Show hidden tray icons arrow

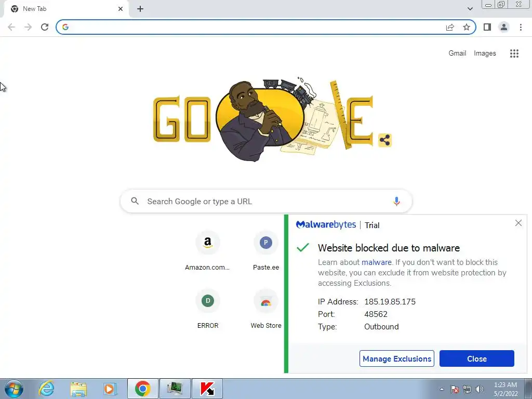[442, 389]
